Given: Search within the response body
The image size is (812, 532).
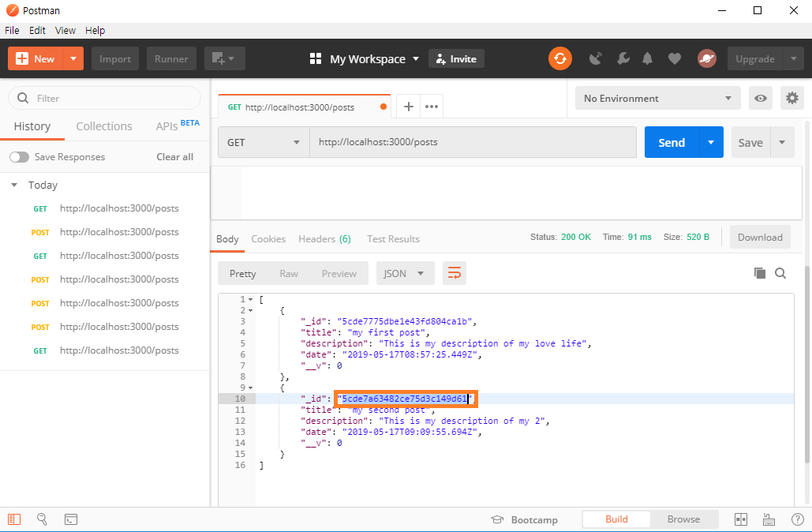Looking at the screenshot, I should [x=780, y=273].
